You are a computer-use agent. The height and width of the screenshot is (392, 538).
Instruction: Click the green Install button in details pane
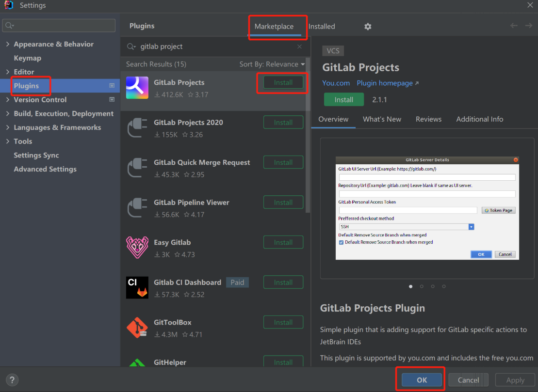click(344, 100)
